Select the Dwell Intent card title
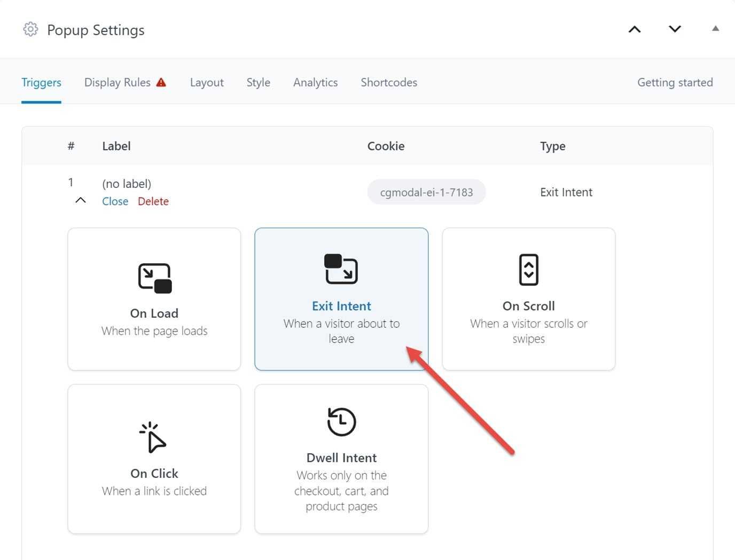This screenshot has width=735, height=560. (x=341, y=458)
